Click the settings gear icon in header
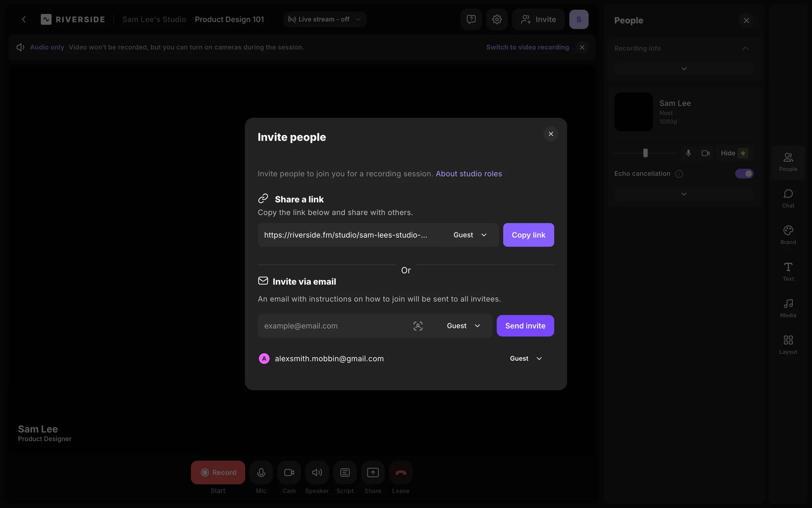 tap(497, 19)
